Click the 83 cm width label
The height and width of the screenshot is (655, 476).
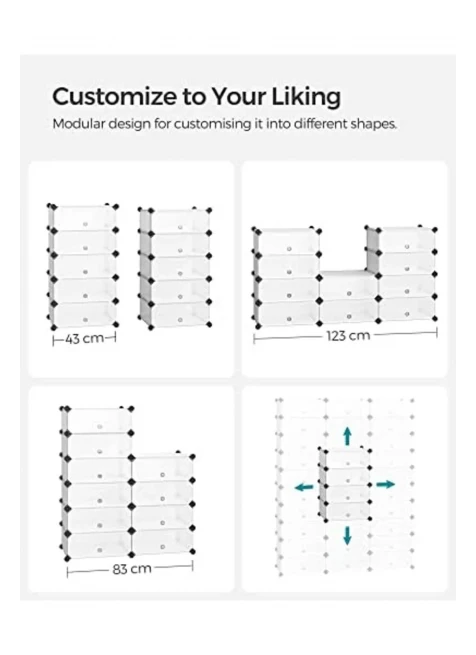point(131,569)
